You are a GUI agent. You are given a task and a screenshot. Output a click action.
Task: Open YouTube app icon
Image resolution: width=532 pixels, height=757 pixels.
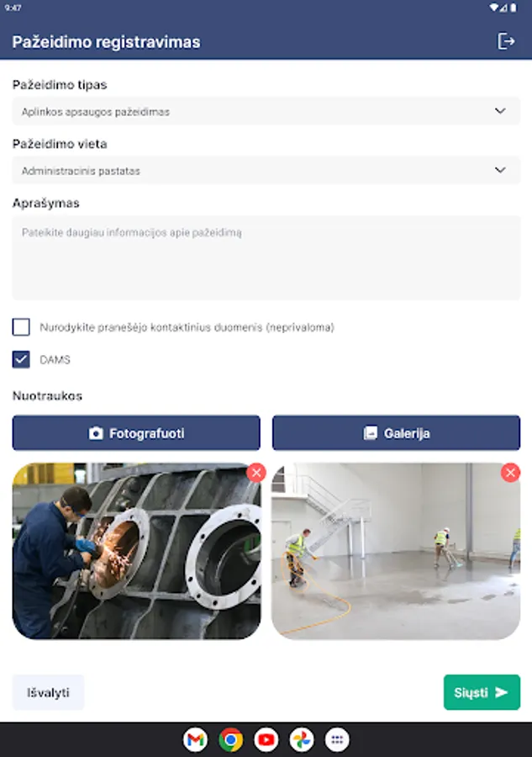click(x=266, y=739)
